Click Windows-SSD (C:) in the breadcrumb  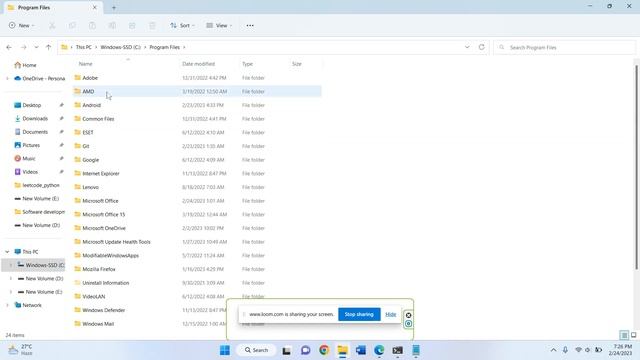pyautogui.click(x=120, y=47)
